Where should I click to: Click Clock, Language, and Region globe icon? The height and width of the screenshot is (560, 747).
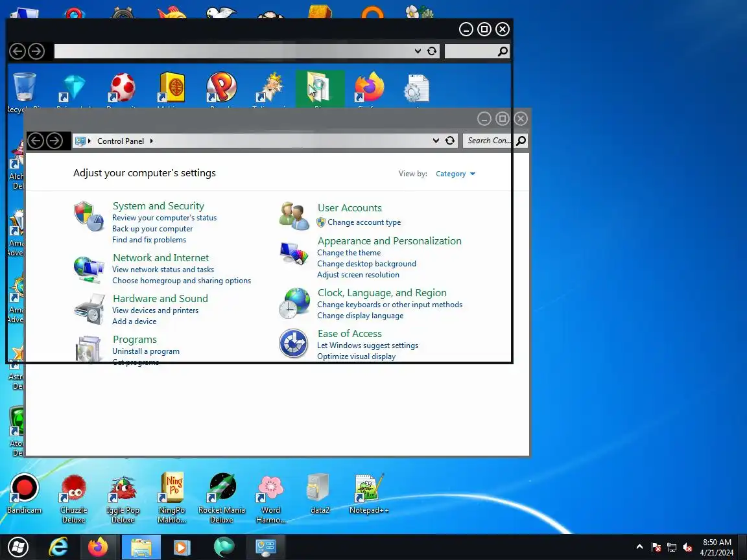click(x=294, y=303)
